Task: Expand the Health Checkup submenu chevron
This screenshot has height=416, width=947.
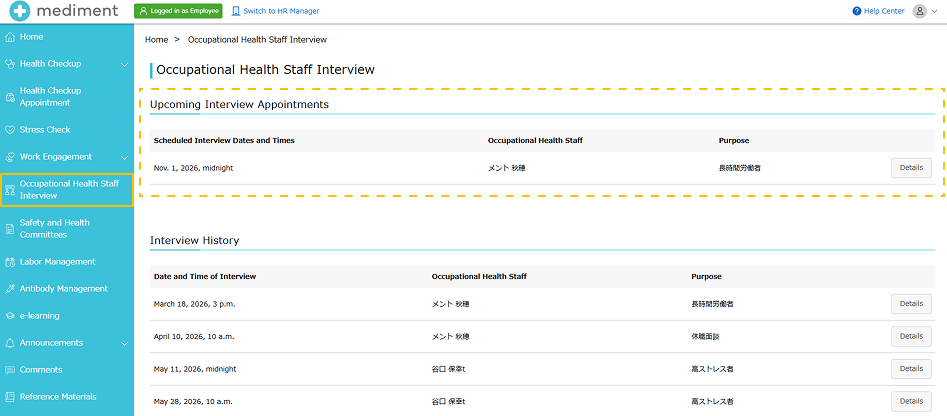Action: tap(124, 64)
